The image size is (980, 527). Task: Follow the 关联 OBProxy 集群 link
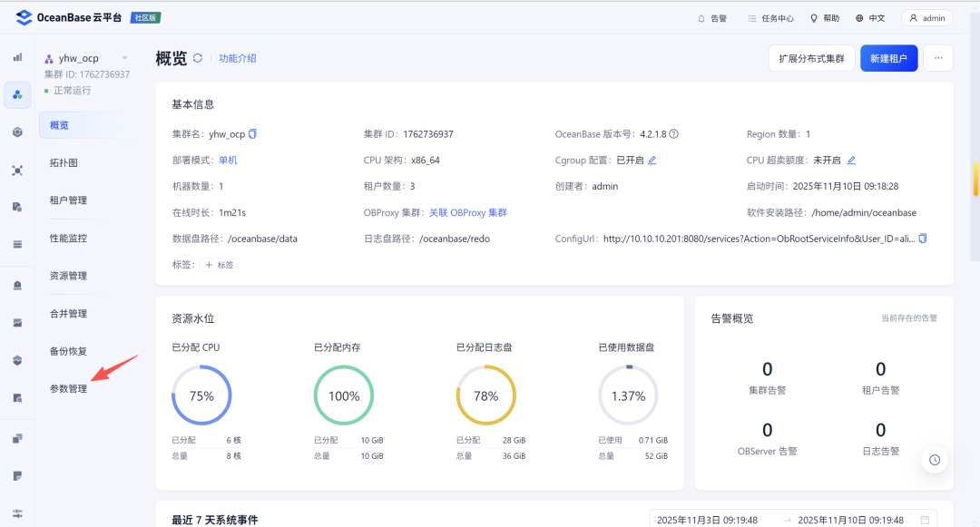[467, 212]
